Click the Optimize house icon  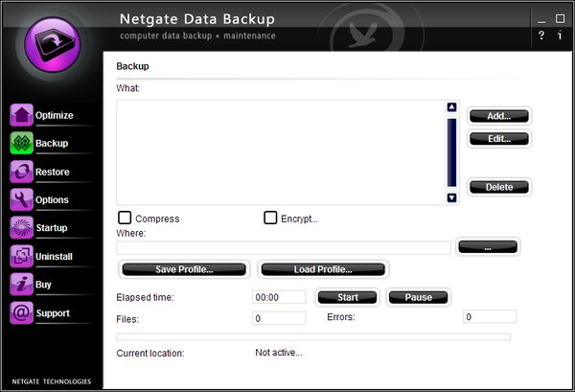[x=22, y=116]
